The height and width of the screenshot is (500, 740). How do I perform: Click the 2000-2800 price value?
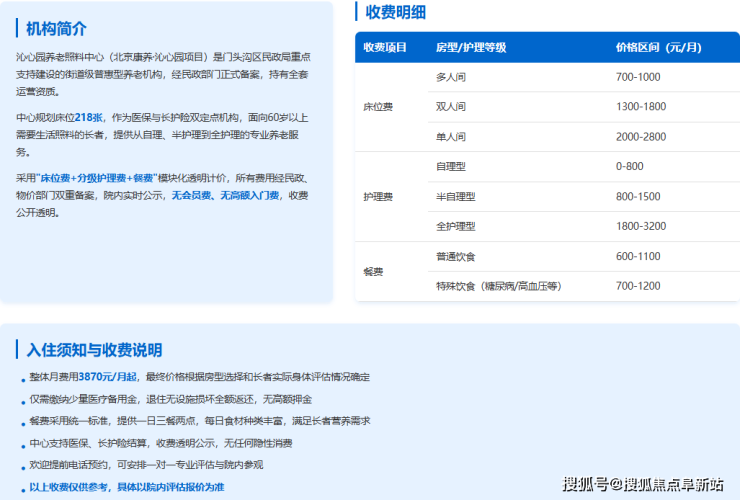641,137
